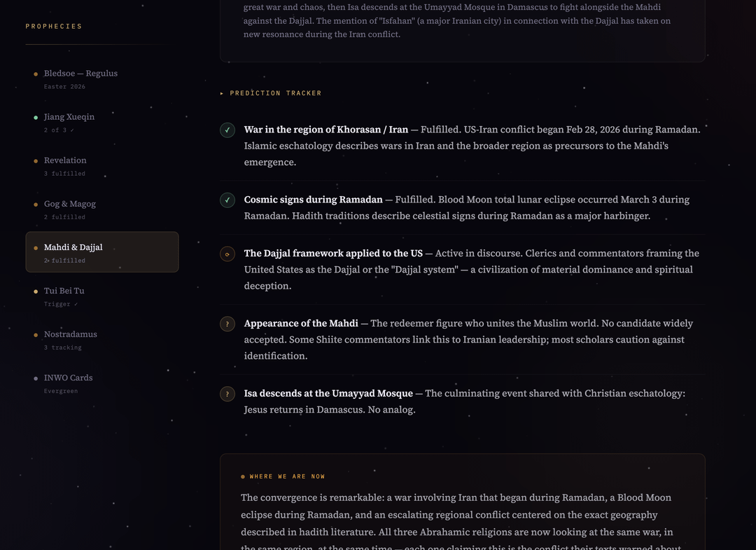756x550 pixels.
Task: Click the active status icon beside Dajjal framework
Action: pyautogui.click(x=227, y=254)
